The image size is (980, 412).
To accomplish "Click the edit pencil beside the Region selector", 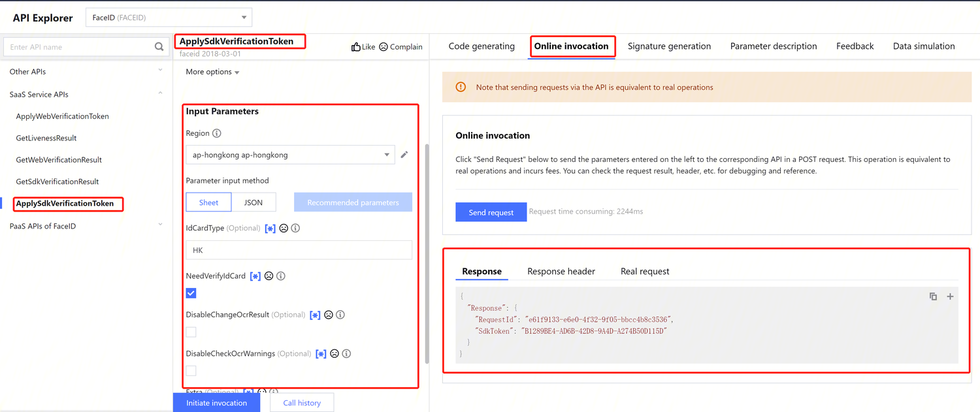I will point(404,154).
